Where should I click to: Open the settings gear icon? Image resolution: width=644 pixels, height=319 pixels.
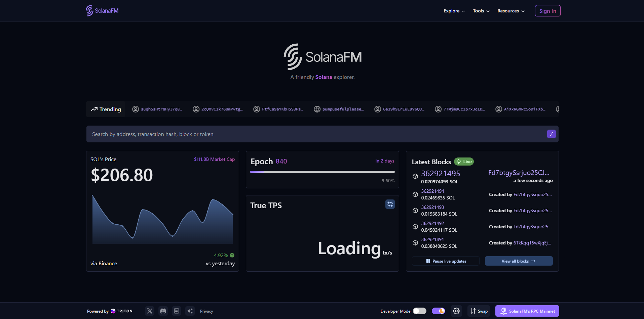point(456,311)
